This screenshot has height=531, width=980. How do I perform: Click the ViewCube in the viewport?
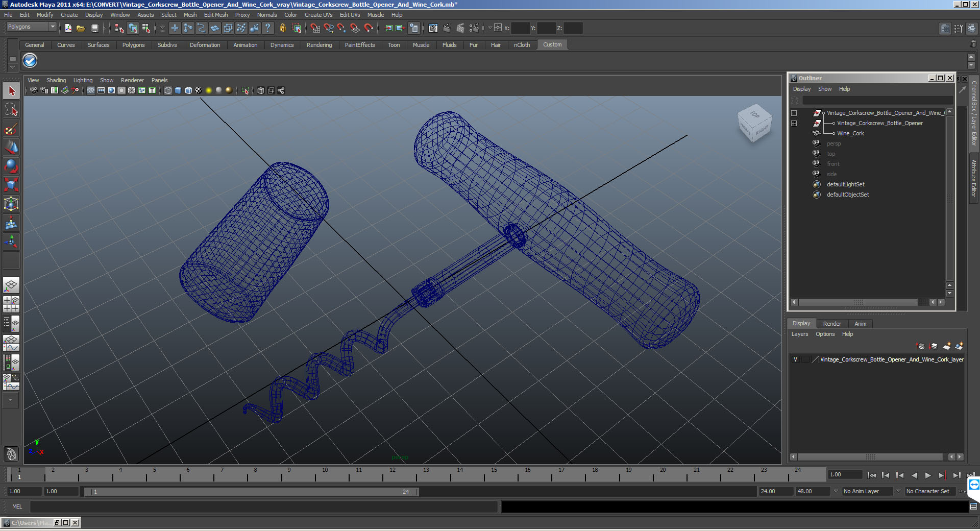(x=754, y=123)
